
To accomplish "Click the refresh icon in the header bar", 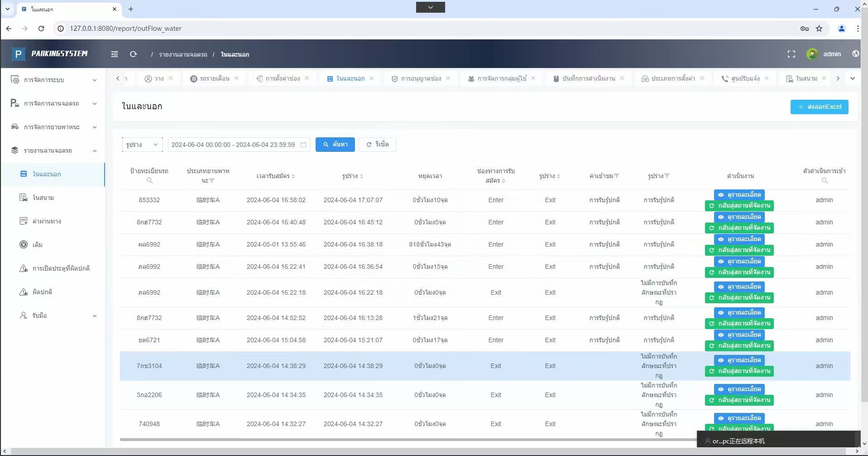I will 133,54.
